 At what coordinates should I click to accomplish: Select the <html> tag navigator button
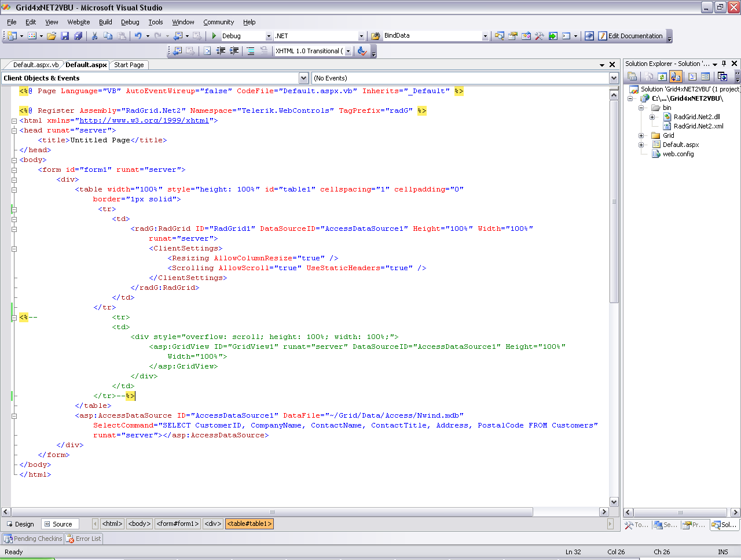pos(112,524)
